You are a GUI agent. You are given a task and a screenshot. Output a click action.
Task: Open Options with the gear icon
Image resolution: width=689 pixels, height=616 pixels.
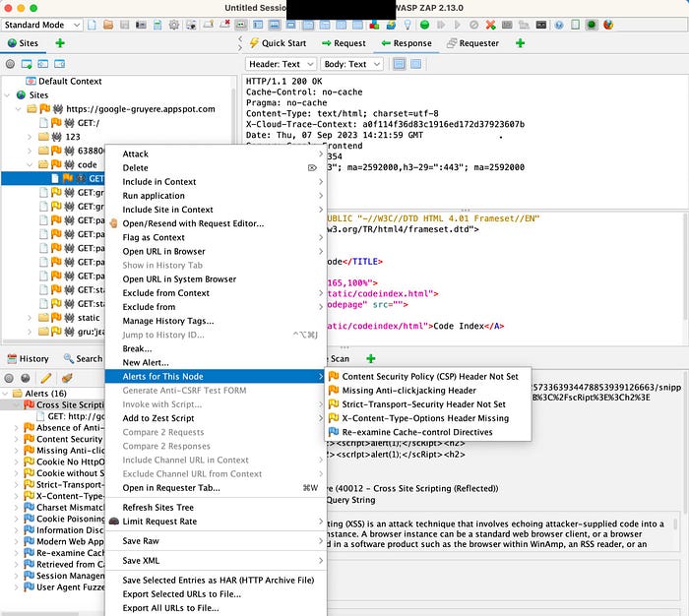pos(174,25)
